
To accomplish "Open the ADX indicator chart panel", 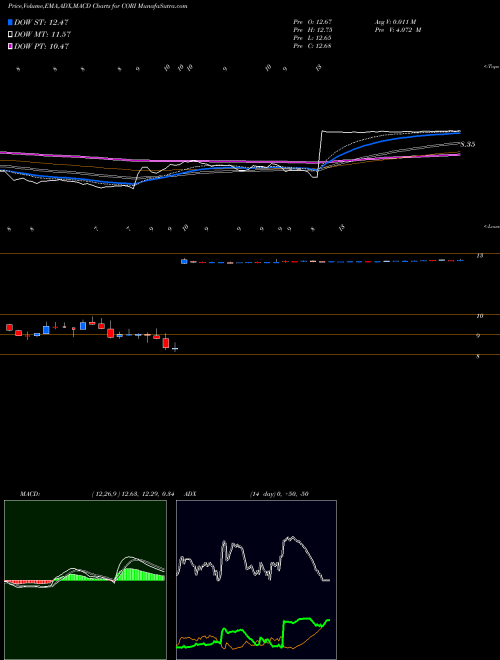I will 256,580.
